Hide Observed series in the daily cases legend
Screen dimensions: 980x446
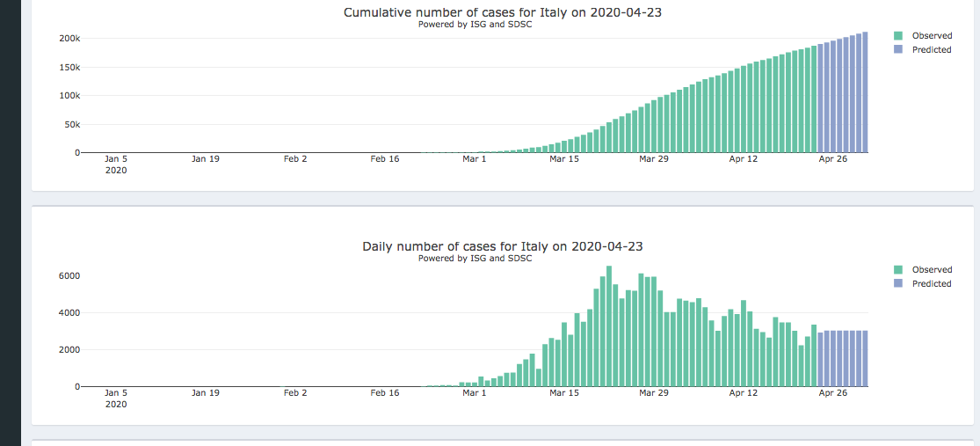pyautogui.click(x=932, y=270)
